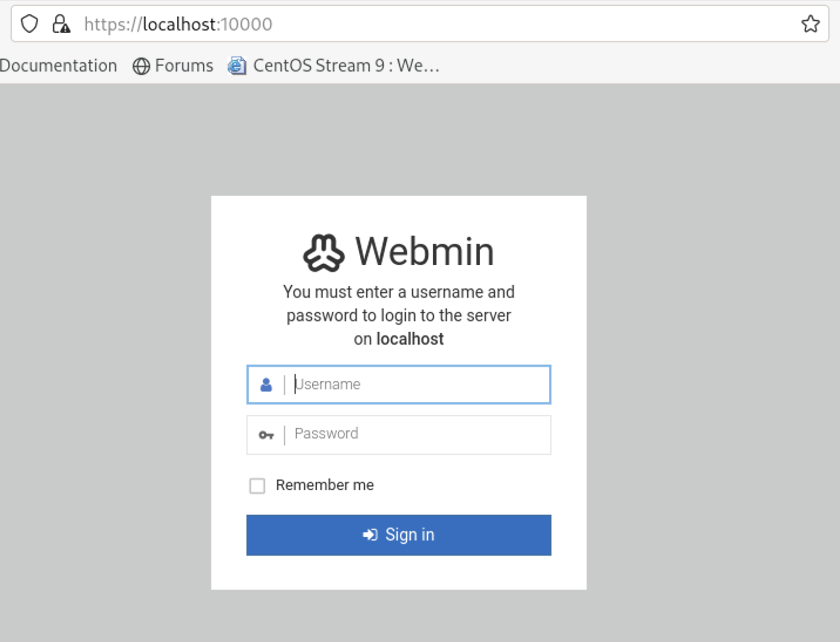The height and width of the screenshot is (642, 840).
Task: Click the Webmin logo icon
Action: (324, 252)
